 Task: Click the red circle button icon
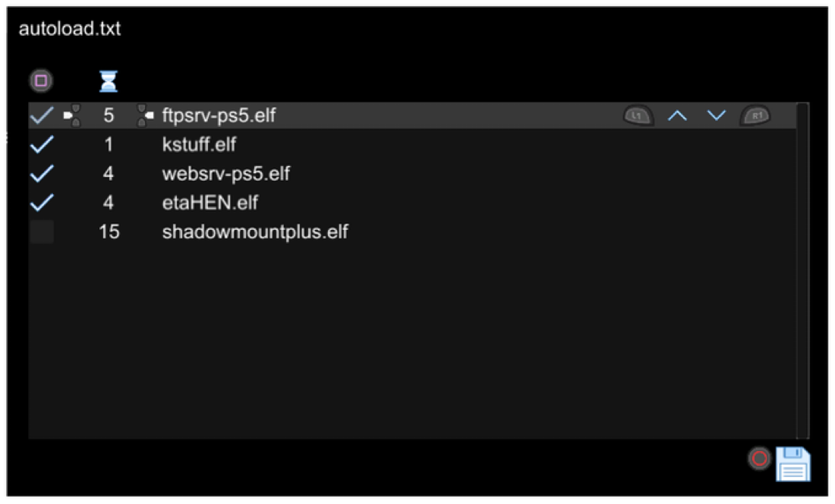(759, 458)
